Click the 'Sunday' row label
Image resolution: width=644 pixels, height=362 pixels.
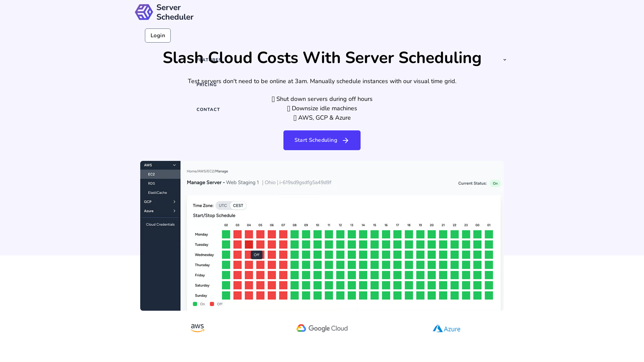click(201, 296)
